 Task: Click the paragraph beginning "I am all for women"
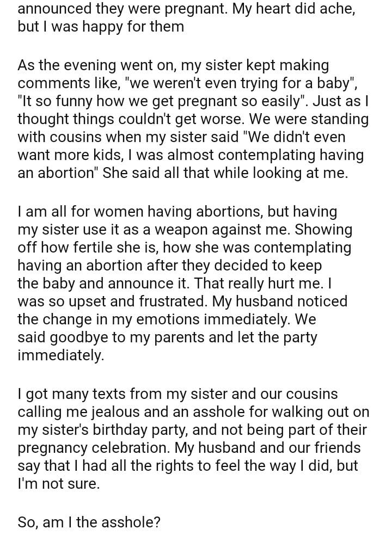point(185,283)
